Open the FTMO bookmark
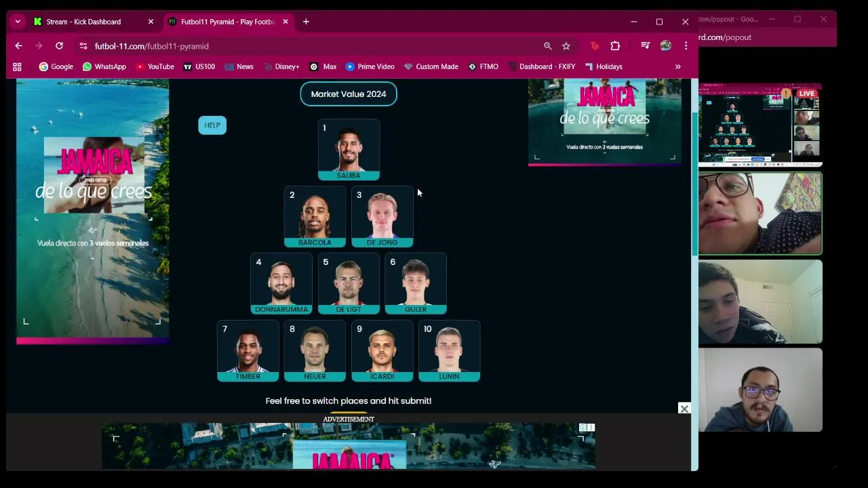The width and height of the screenshot is (868, 488). pyautogui.click(x=483, y=66)
